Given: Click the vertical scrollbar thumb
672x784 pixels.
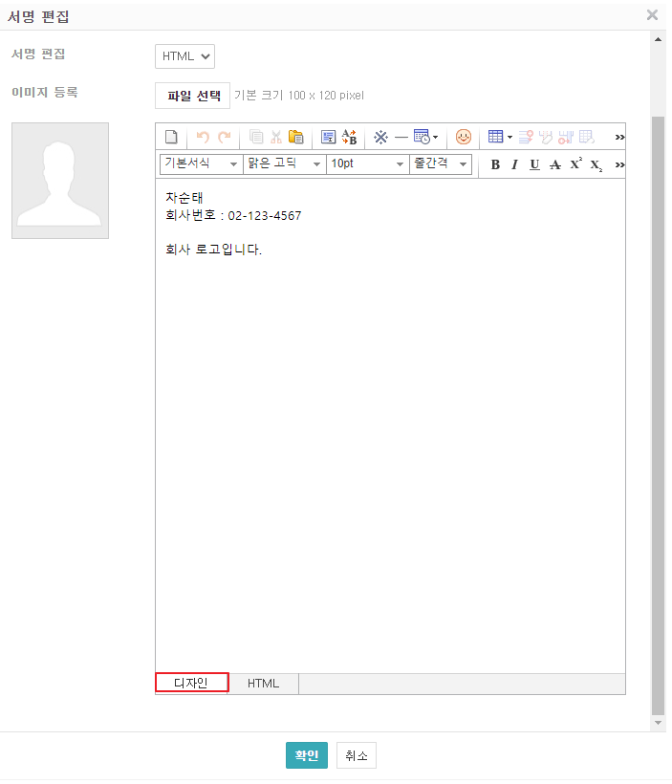Looking at the screenshot, I should coord(658,416).
